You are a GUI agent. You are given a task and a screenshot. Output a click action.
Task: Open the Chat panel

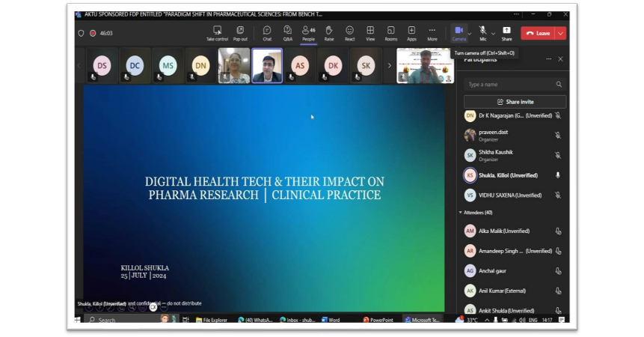[x=267, y=32]
